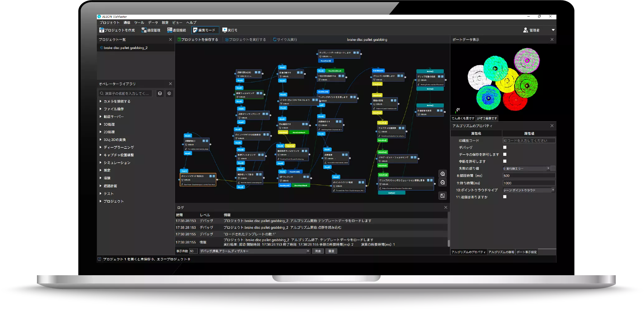Image resolution: width=644 pixels, height=312 pixels.
Task: Expand the シミュレーション category
Action: tap(101, 163)
